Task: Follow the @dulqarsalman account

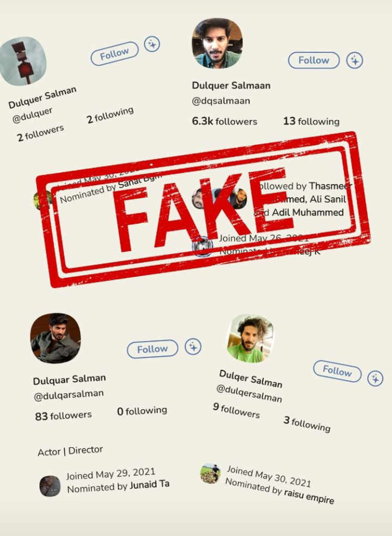Action: (152, 349)
